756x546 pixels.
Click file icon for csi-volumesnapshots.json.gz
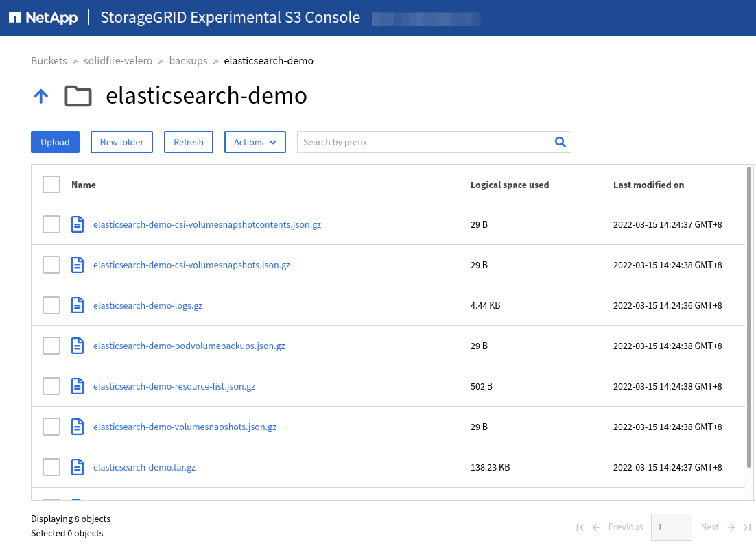coord(78,265)
